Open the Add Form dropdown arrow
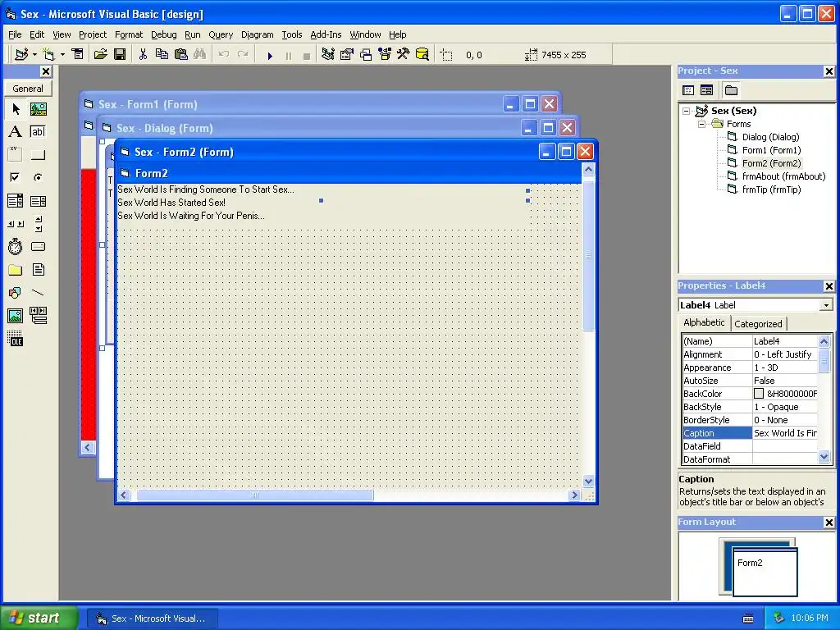 click(62, 54)
